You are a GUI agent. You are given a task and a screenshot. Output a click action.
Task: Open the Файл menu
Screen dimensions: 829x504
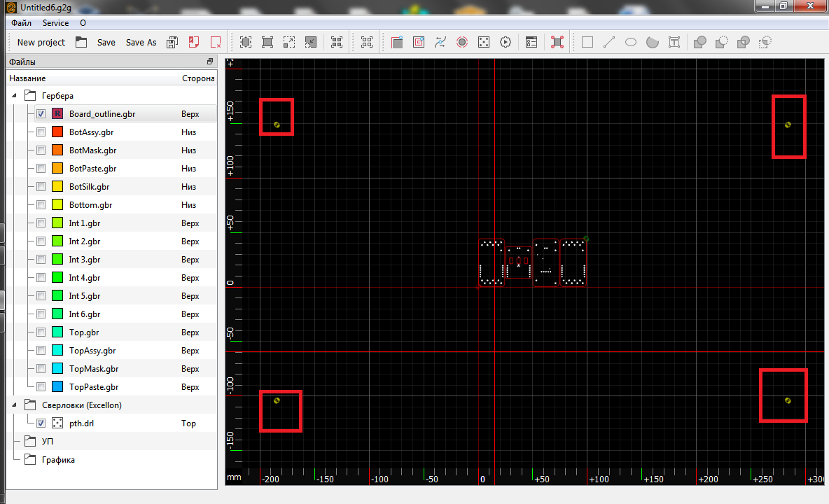(21, 23)
